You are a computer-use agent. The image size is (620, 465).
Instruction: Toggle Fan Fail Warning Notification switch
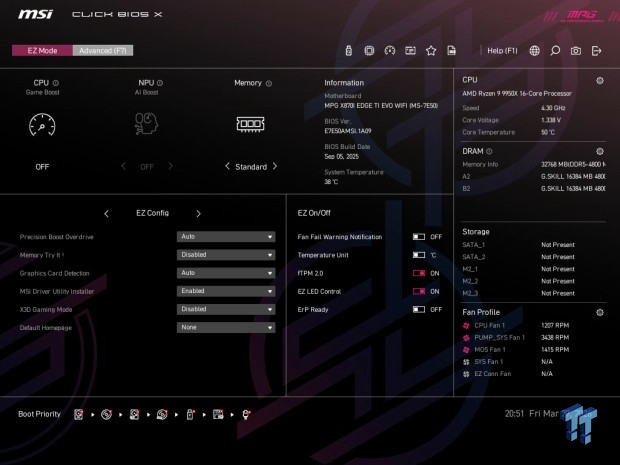[x=419, y=237]
